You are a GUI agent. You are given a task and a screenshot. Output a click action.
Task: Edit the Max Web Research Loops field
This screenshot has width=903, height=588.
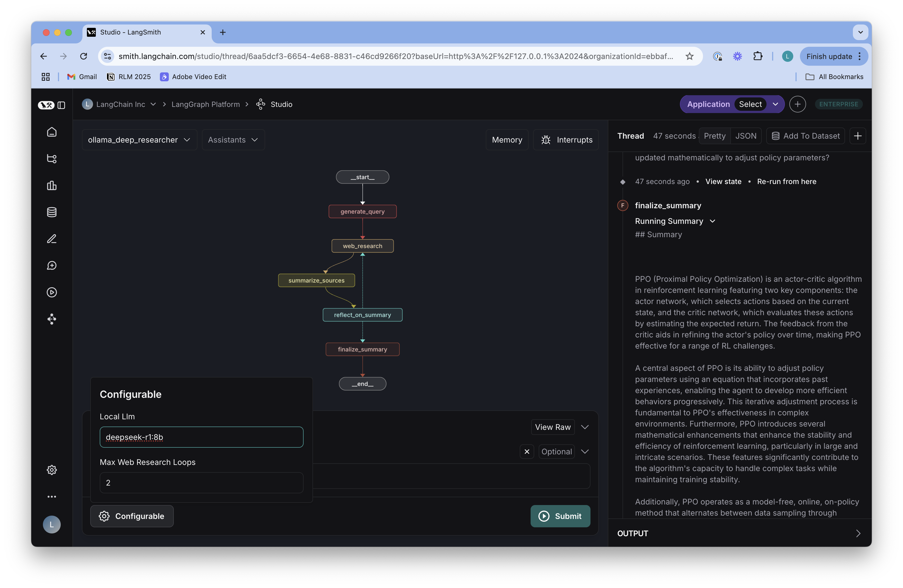click(x=201, y=482)
